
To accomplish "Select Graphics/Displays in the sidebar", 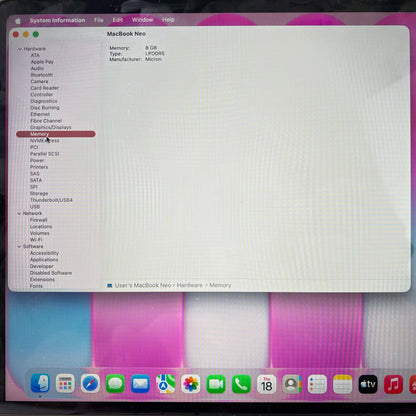I will [x=51, y=127].
